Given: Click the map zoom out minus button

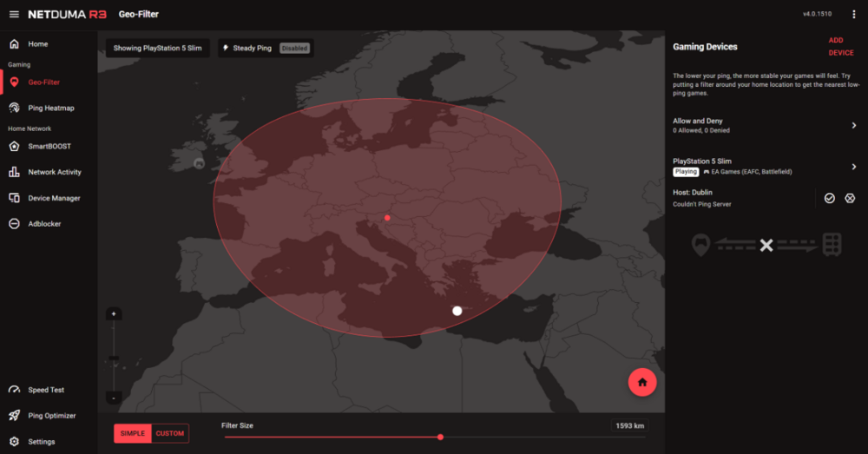Looking at the screenshot, I should coord(114,398).
